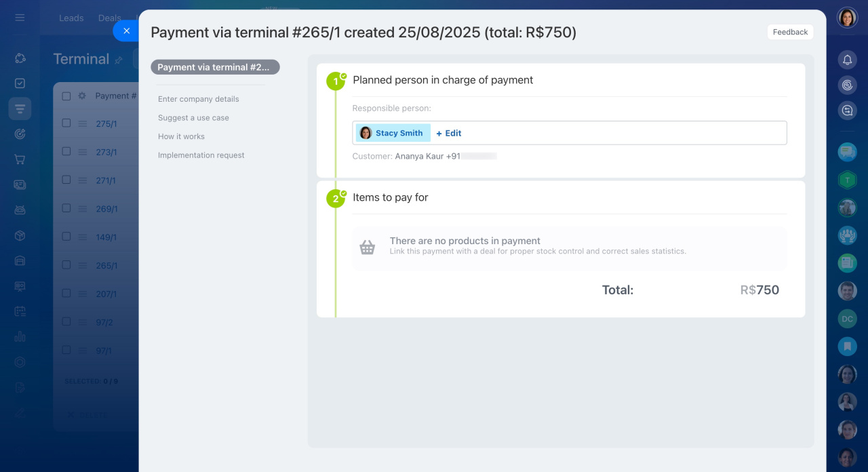This screenshot has width=868, height=472.
Task: Open row actions menu for payment 97/2
Action: click(83, 322)
